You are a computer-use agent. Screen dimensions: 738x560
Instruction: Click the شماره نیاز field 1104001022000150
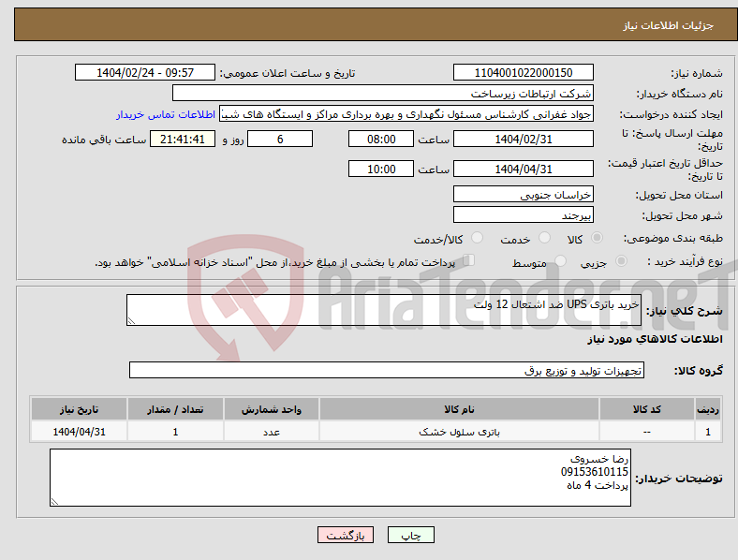click(523, 72)
